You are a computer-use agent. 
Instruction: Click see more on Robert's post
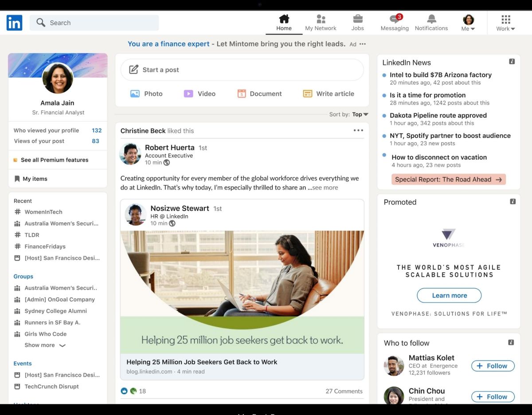click(x=325, y=188)
